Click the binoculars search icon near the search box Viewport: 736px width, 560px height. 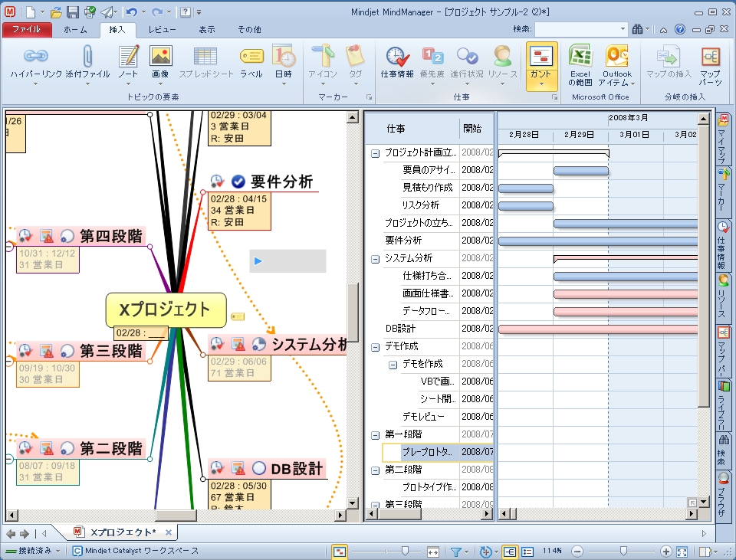(x=637, y=29)
